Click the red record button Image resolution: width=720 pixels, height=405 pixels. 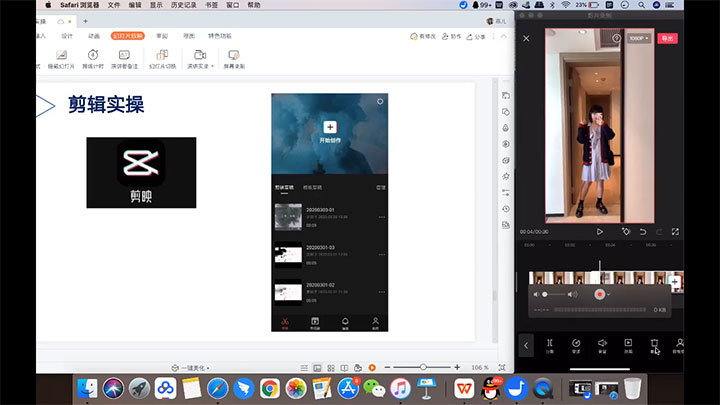click(x=600, y=295)
